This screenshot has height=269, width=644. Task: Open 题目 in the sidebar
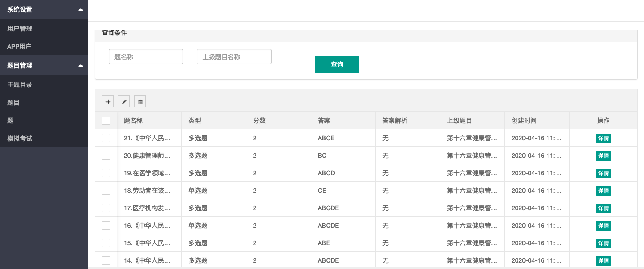(x=44, y=102)
